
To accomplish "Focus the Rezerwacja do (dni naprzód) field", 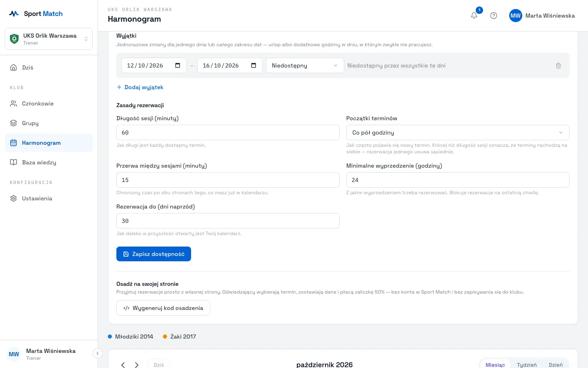I will point(228,221).
